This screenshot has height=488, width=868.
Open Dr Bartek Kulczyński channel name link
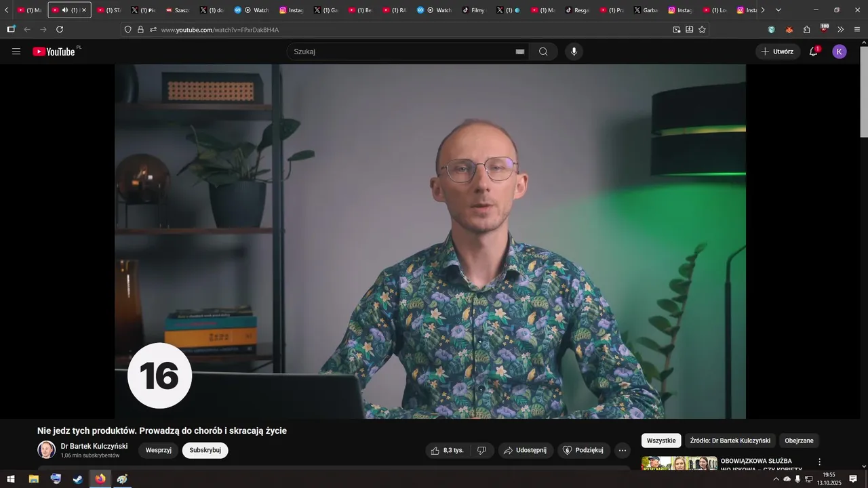click(x=94, y=446)
